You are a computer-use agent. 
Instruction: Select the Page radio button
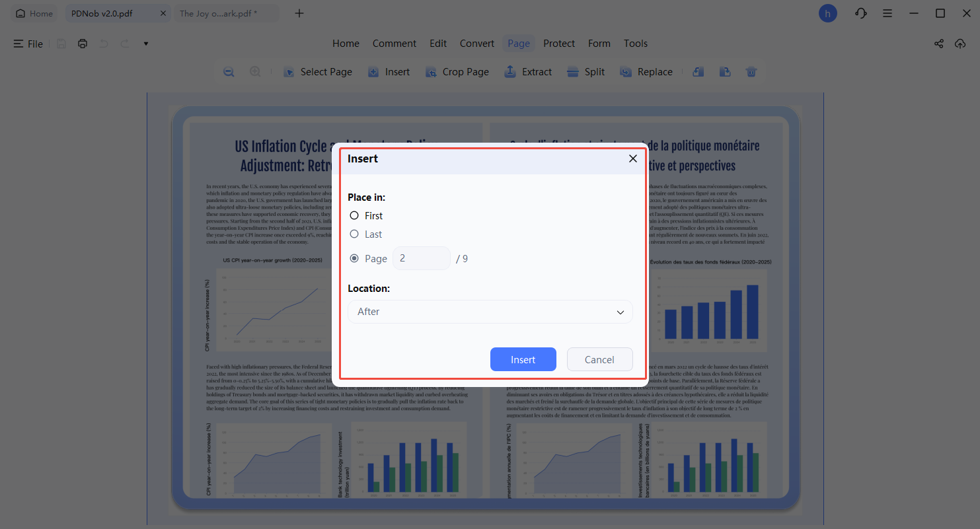tap(354, 258)
